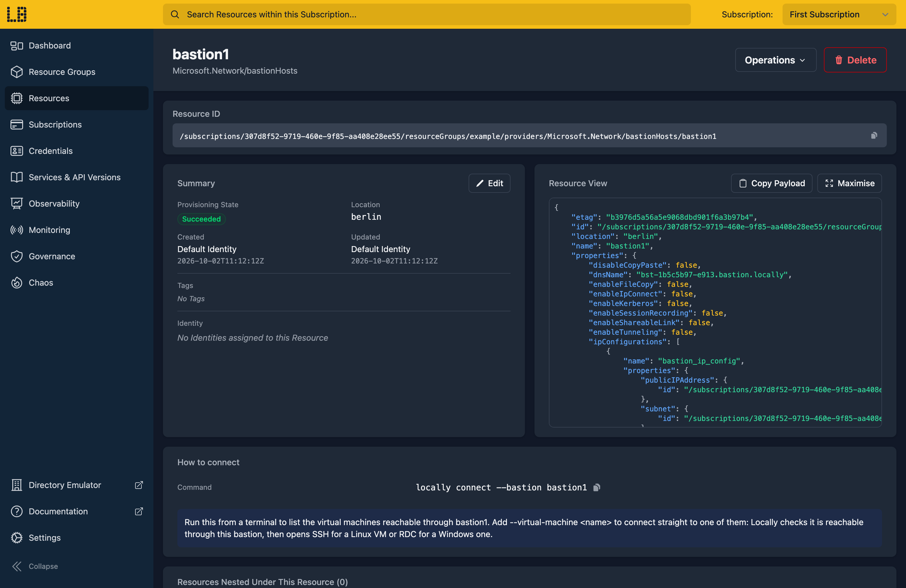Select Resources in the sidebar
The width and height of the screenshot is (906, 588).
click(x=76, y=98)
